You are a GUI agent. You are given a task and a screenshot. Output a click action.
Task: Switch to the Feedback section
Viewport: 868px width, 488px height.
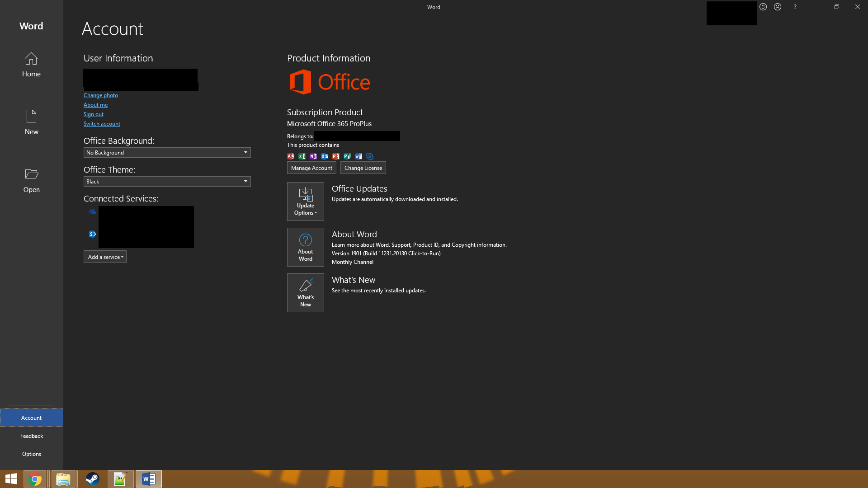(x=31, y=436)
